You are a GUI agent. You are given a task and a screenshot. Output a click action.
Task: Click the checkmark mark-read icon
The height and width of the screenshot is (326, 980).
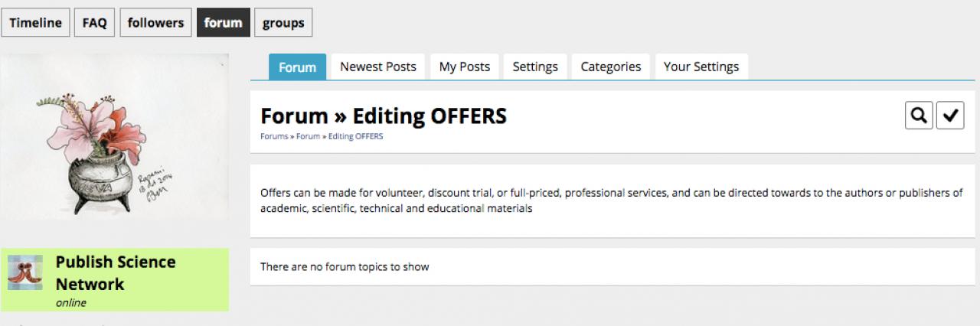950,116
